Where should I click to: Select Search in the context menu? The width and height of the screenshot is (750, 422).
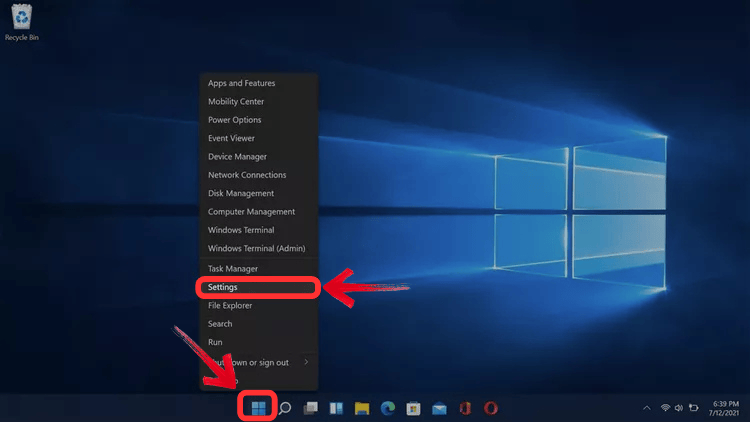259,324
